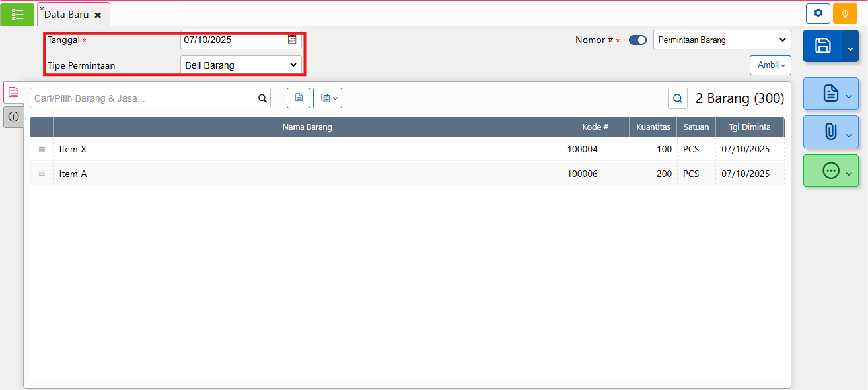Close the Data Baru tab
The width and height of the screenshot is (868, 390).
(x=98, y=15)
